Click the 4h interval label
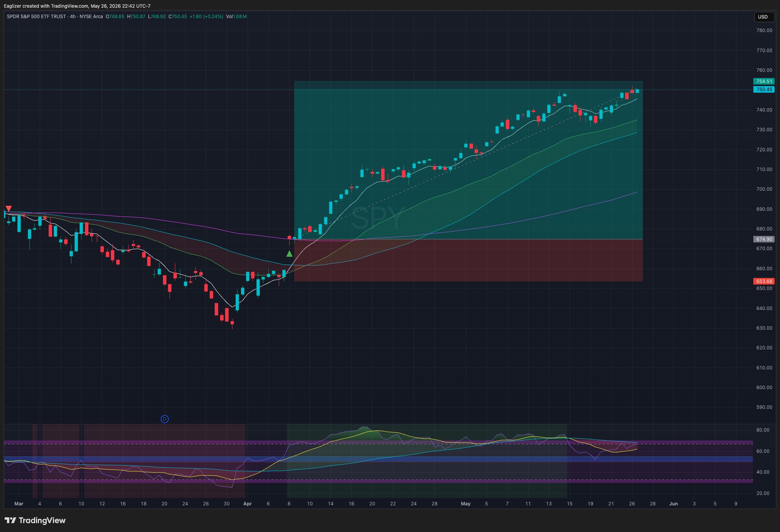This screenshot has height=532, width=780. (73, 17)
